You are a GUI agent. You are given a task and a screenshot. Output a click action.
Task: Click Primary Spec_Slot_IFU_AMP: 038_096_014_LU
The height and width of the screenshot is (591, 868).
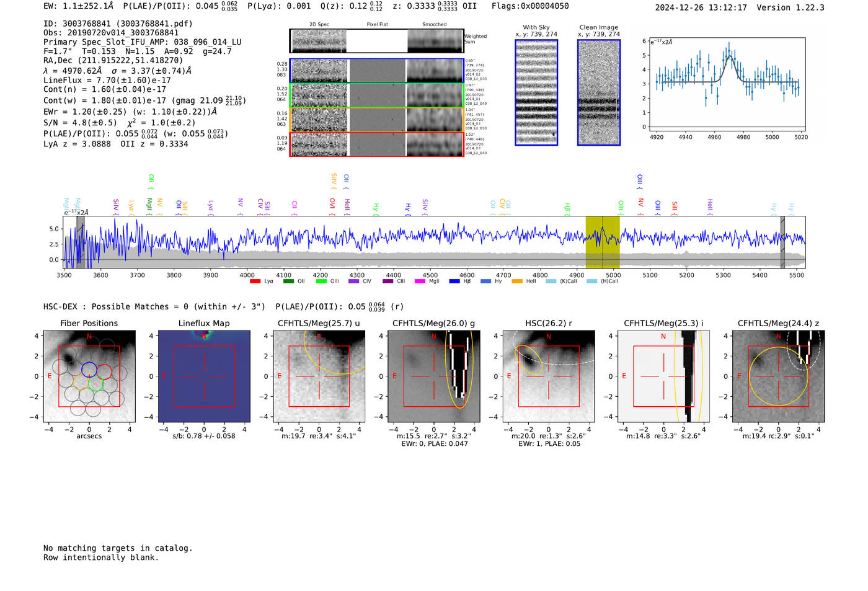(143, 42)
